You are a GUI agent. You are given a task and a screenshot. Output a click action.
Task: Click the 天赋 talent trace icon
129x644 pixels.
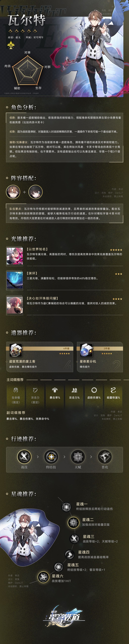pos(78,457)
